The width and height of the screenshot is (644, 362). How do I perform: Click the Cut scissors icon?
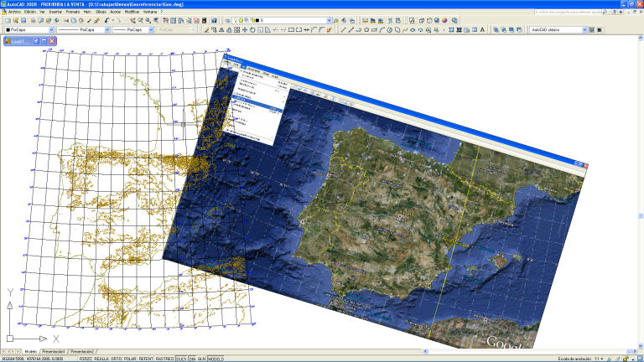(65, 20)
